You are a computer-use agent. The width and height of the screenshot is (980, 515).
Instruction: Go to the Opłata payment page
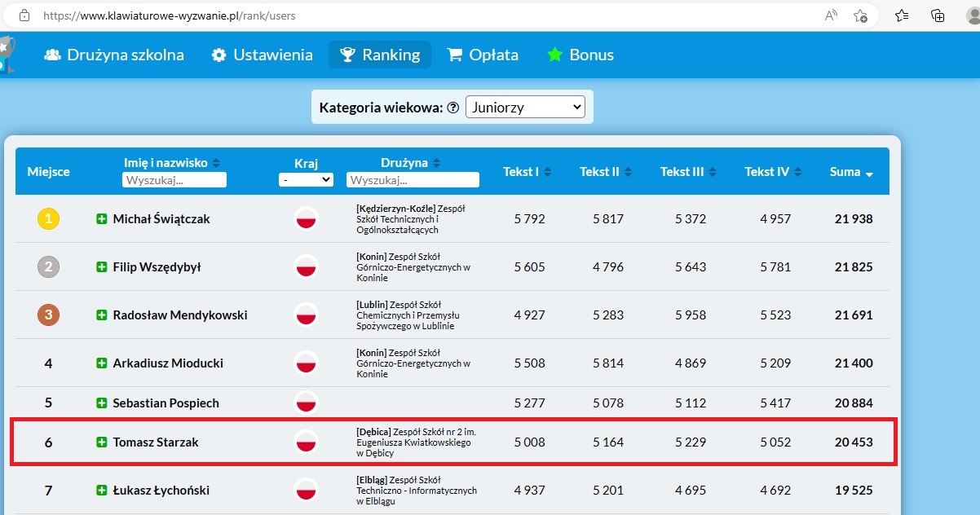pyautogui.click(x=483, y=55)
